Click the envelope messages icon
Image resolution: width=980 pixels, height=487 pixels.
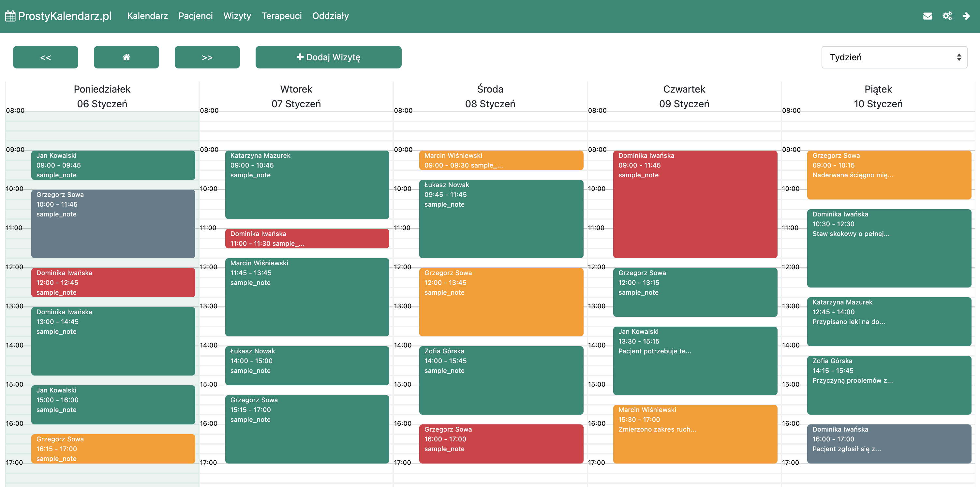(928, 16)
